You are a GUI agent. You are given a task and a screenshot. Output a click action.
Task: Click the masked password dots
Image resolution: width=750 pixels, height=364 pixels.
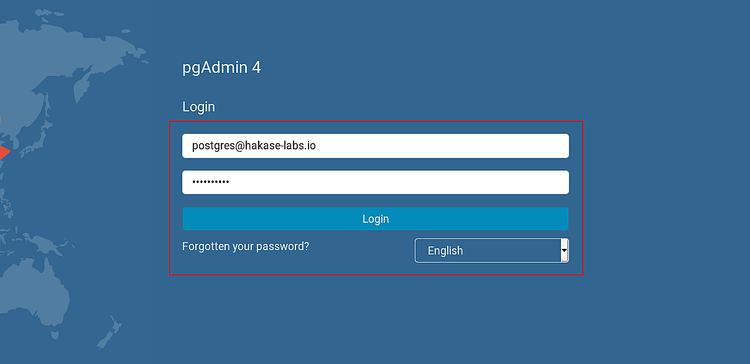(210, 182)
